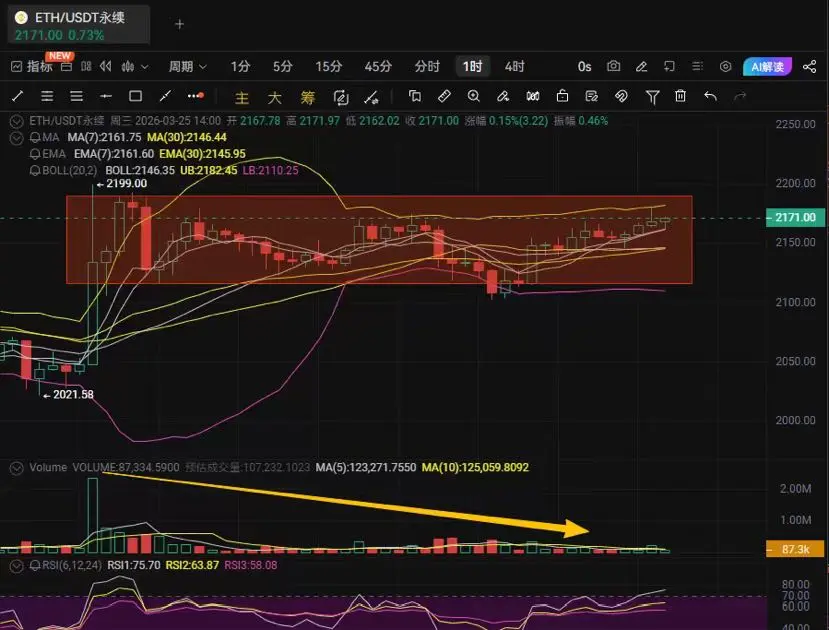Open chart settings hexagon icon
The height and width of the screenshot is (630, 829).
pyautogui.click(x=725, y=66)
